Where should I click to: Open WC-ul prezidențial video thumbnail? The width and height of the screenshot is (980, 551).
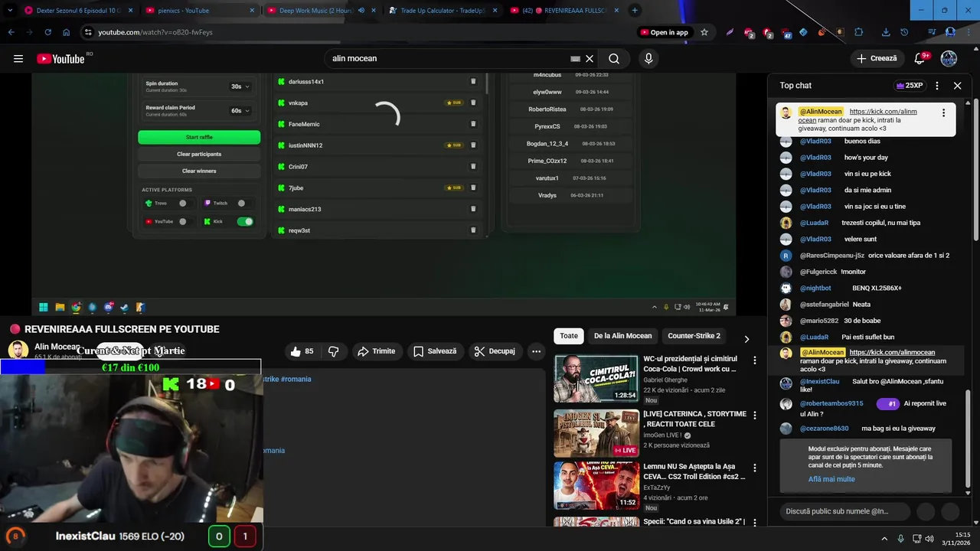pos(596,378)
